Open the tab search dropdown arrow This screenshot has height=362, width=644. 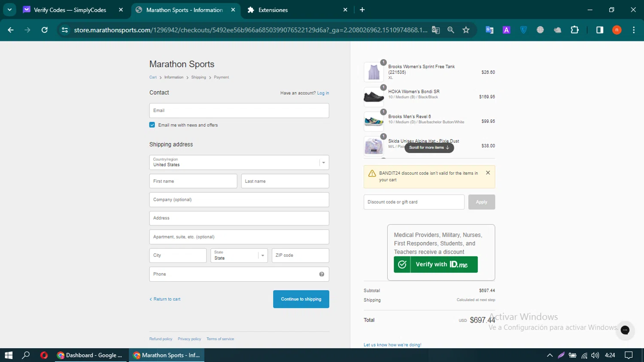pyautogui.click(x=9, y=9)
